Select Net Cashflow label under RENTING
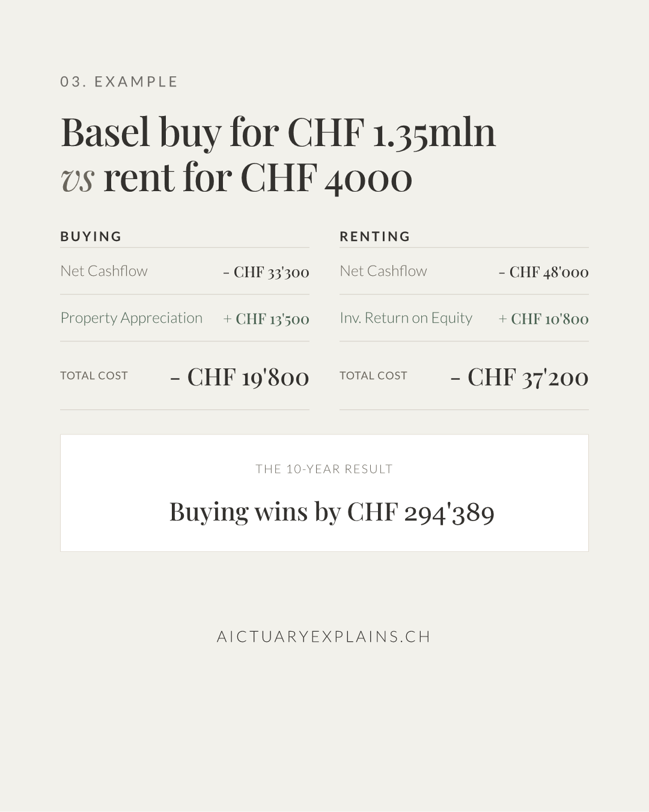 [x=383, y=271]
